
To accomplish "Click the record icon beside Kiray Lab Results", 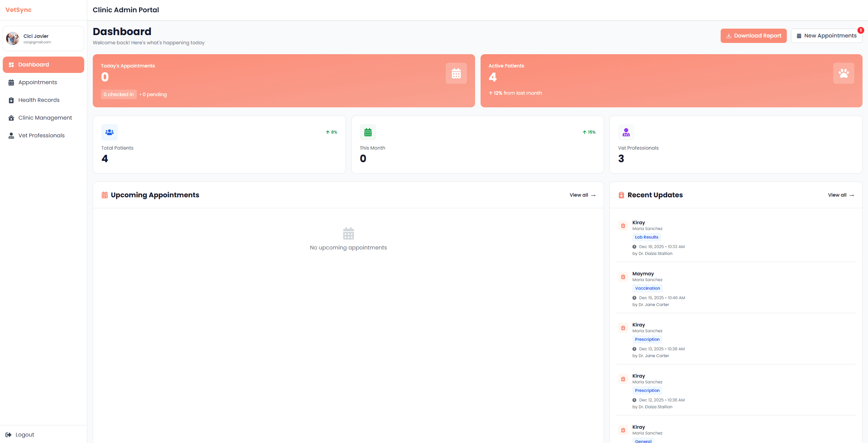I will [623, 226].
